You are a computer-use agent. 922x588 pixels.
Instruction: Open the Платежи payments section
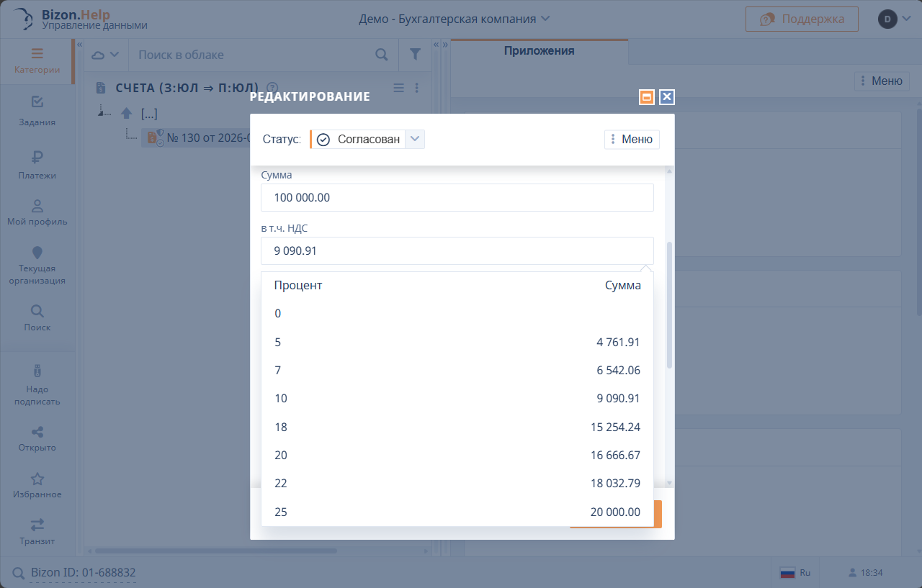point(37,164)
